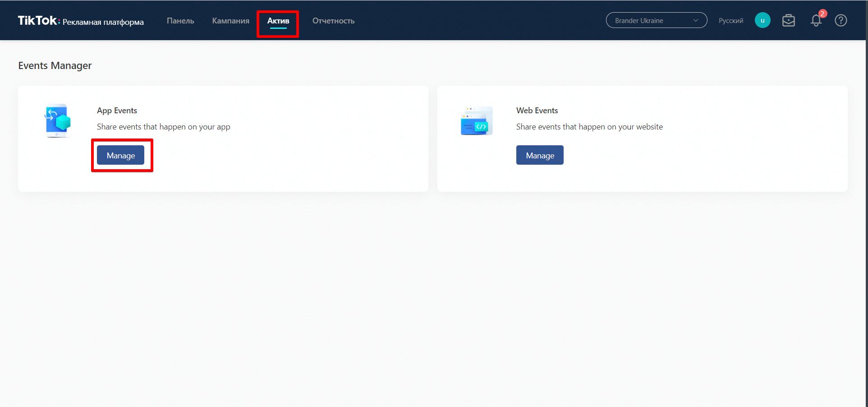Image resolution: width=868 pixels, height=407 pixels.
Task: Open the help question mark icon
Action: point(840,20)
